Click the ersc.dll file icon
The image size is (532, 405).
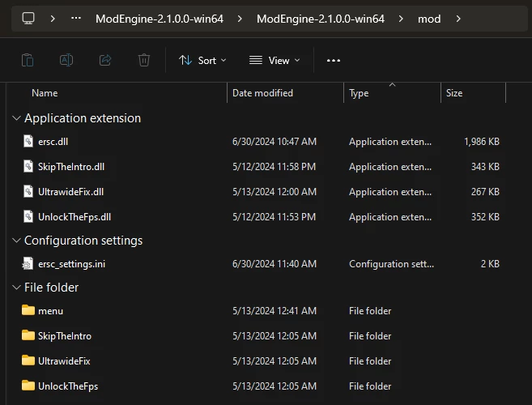28,141
